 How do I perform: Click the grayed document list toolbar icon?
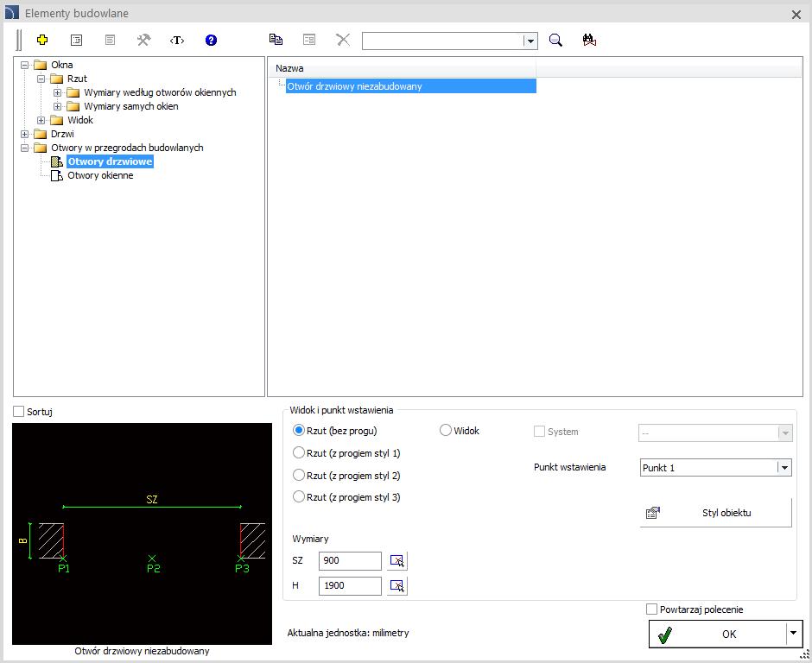(110, 40)
